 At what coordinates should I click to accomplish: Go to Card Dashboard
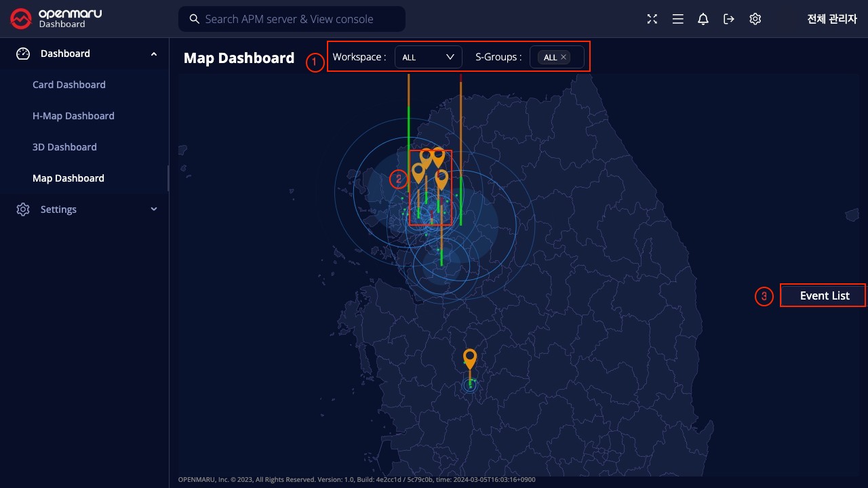(69, 85)
